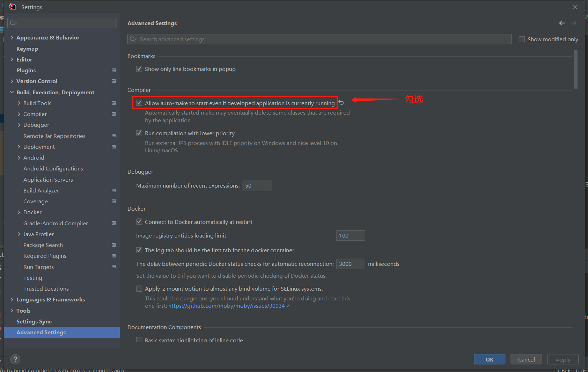Click the help question mark icon

15,359
